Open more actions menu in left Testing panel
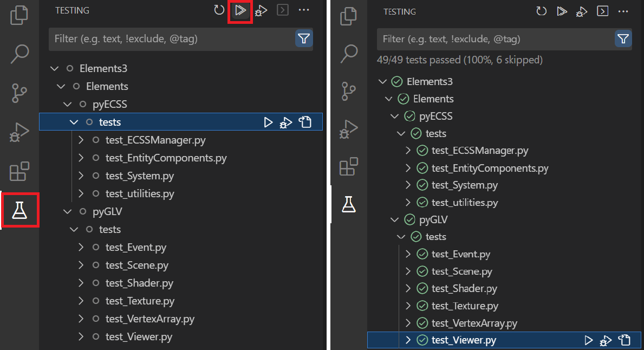Image resolution: width=644 pixels, height=350 pixels. [x=304, y=10]
